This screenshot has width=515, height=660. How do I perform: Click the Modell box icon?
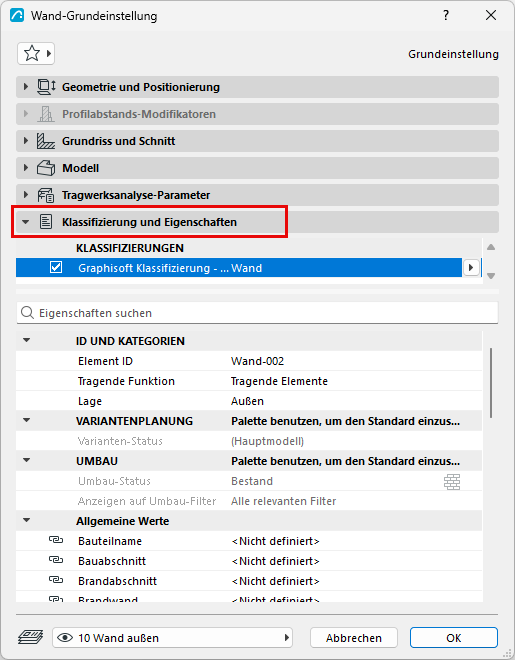point(46,168)
